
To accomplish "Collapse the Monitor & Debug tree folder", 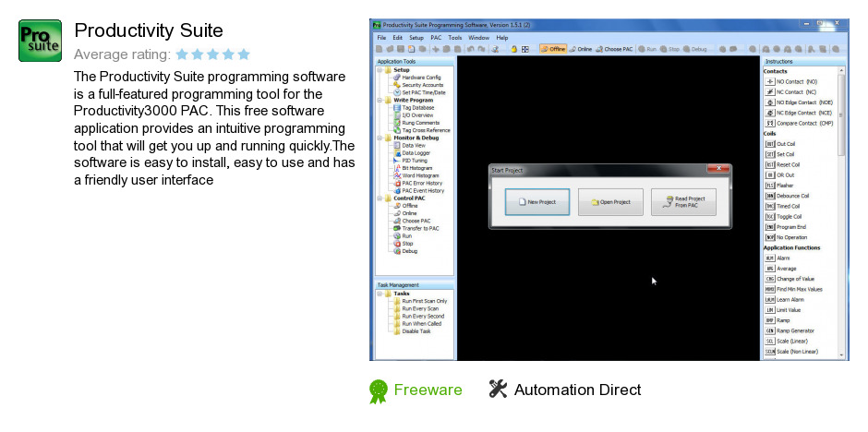I will pyautogui.click(x=380, y=138).
